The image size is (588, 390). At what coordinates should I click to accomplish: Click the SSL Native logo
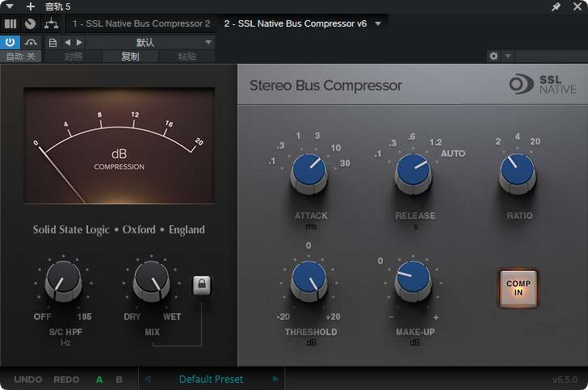click(543, 84)
